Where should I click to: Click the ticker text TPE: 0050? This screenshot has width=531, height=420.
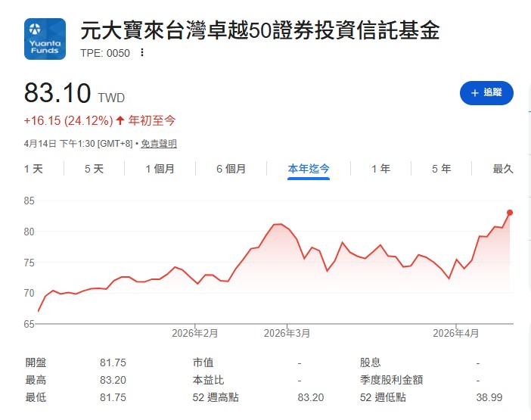point(105,53)
